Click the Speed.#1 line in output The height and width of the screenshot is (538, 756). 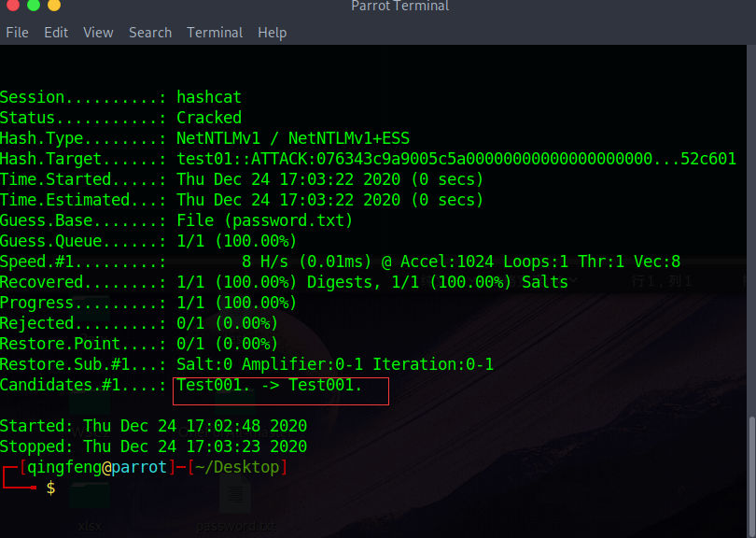click(x=340, y=262)
